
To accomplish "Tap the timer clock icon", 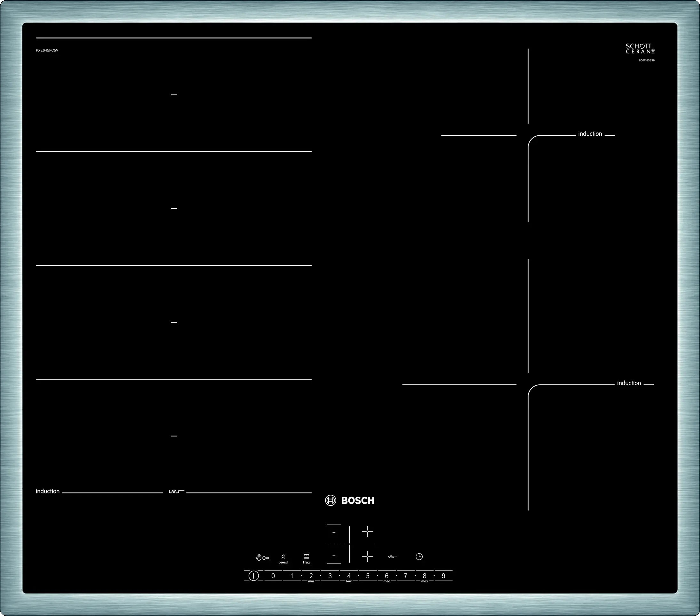I will [419, 557].
